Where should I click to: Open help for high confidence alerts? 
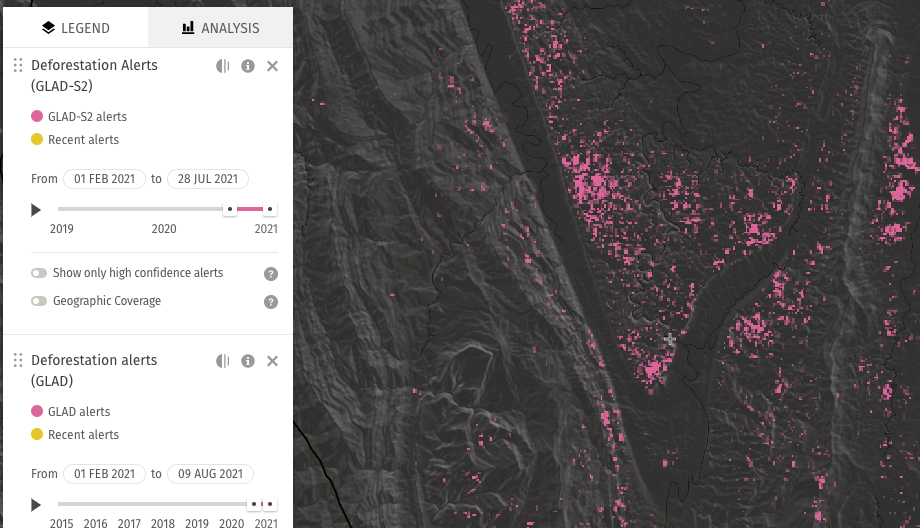click(270, 274)
